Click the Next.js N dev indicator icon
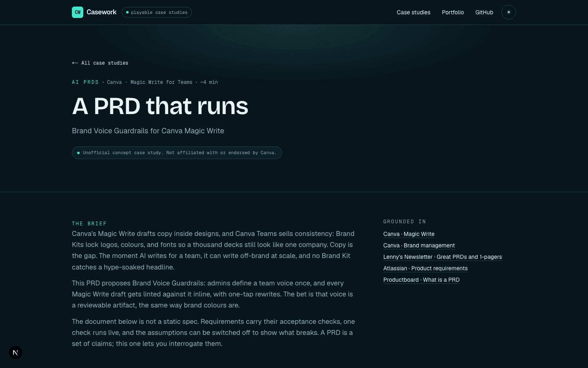588x368 pixels. click(x=16, y=352)
